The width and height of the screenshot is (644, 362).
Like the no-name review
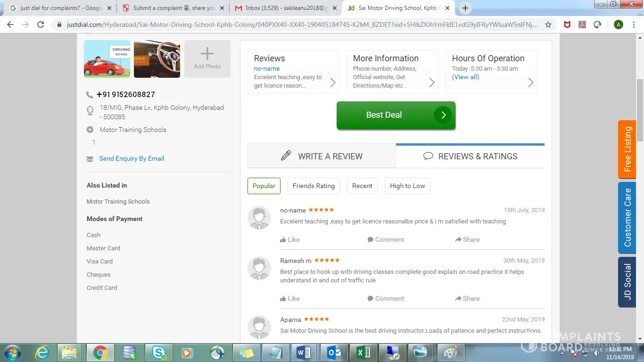tap(290, 239)
